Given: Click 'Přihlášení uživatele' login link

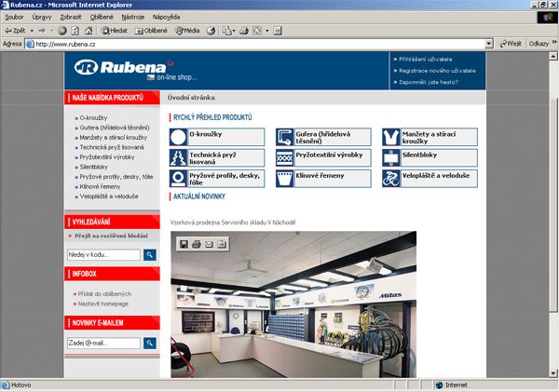Looking at the screenshot, I should tap(432, 58).
